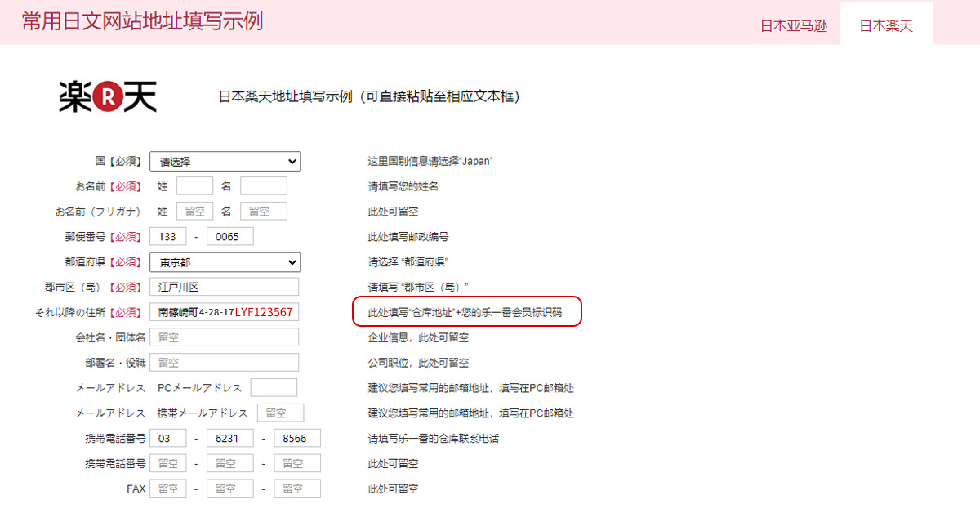Click the address field with 南篠崎町4-28-17
This screenshot has height=531, width=980.
(x=225, y=312)
